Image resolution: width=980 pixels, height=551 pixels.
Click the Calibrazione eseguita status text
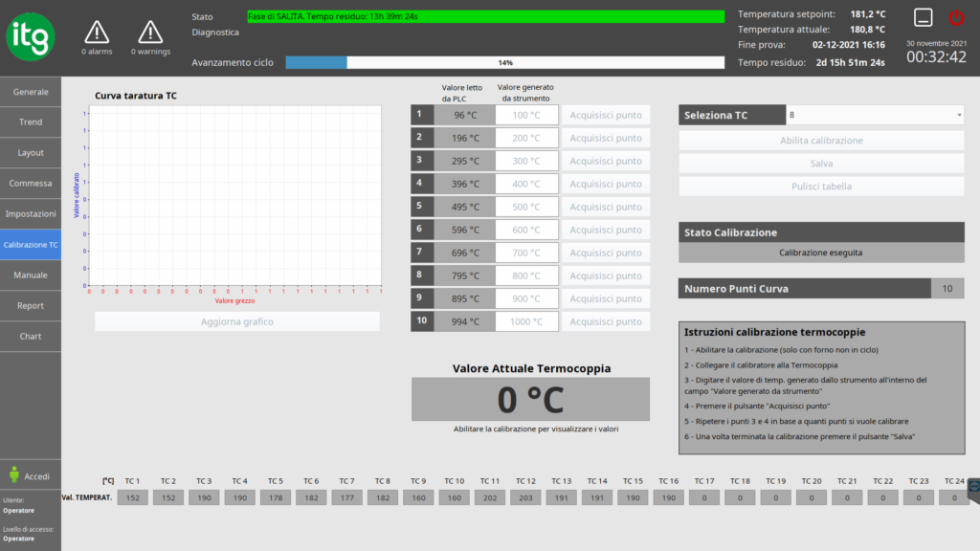[x=820, y=253]
